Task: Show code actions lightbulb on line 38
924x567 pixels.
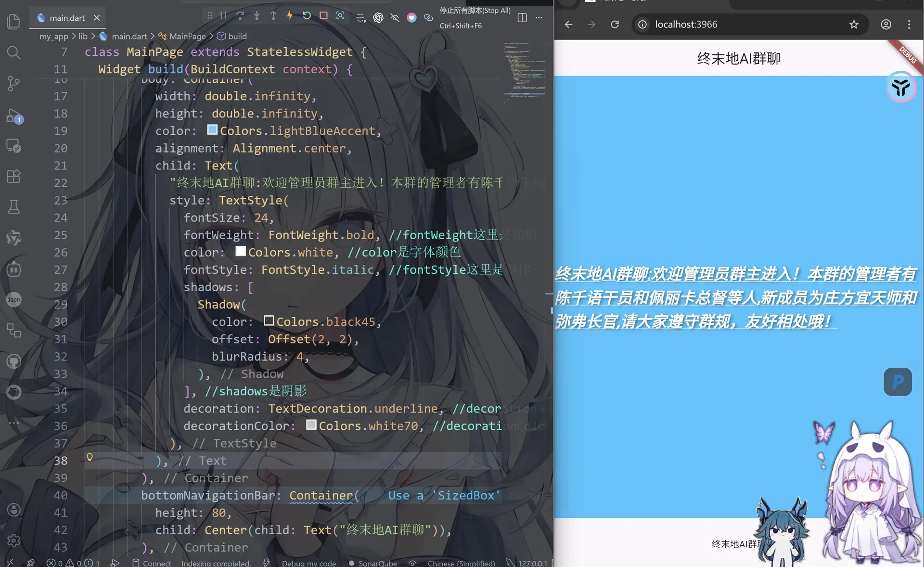Action: [x=90, y=457]
